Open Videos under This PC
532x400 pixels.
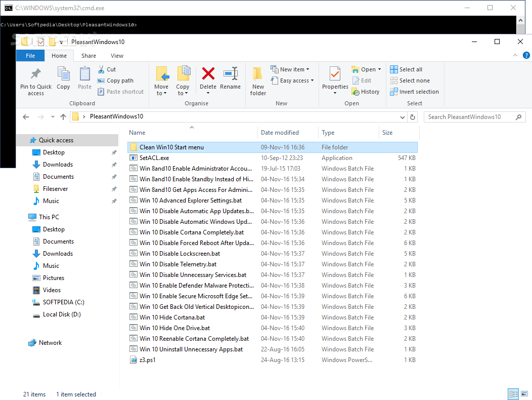(x=52, y=290)
